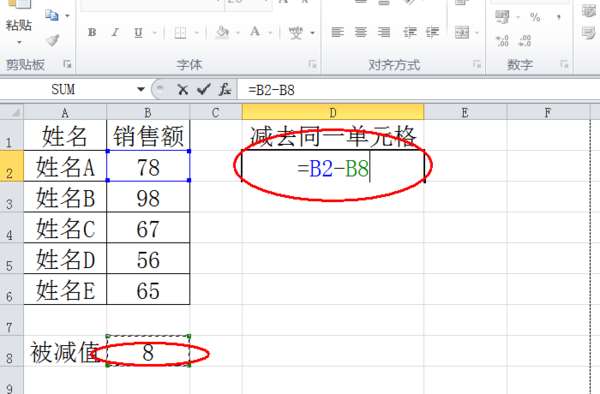Click the Format Painter brush icon
Screen dimensions: 600x394
pos(52,40)
